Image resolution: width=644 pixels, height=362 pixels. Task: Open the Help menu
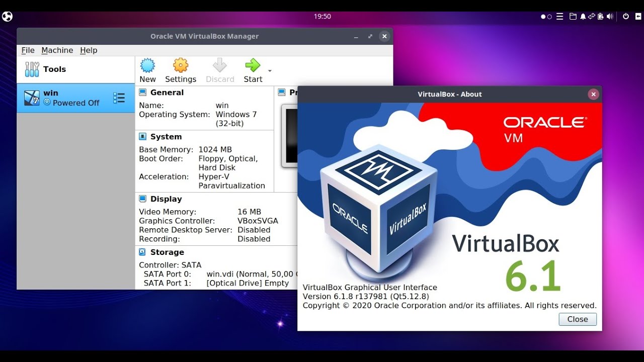(x=89, y=50)
